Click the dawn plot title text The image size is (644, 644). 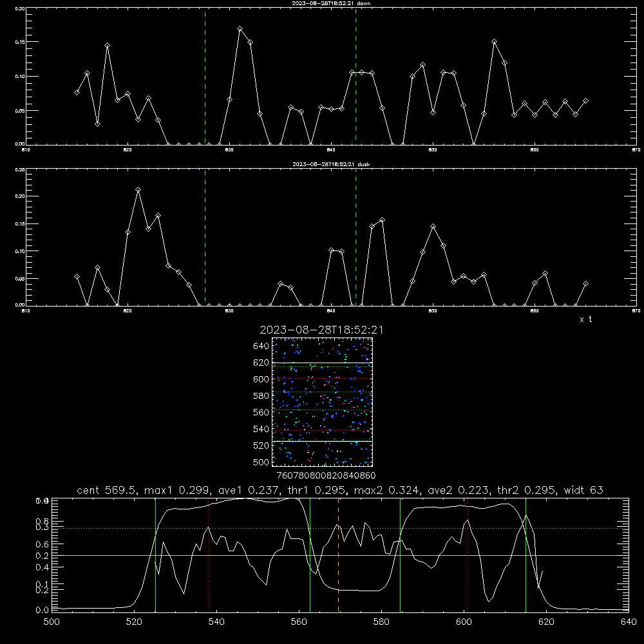331,3
